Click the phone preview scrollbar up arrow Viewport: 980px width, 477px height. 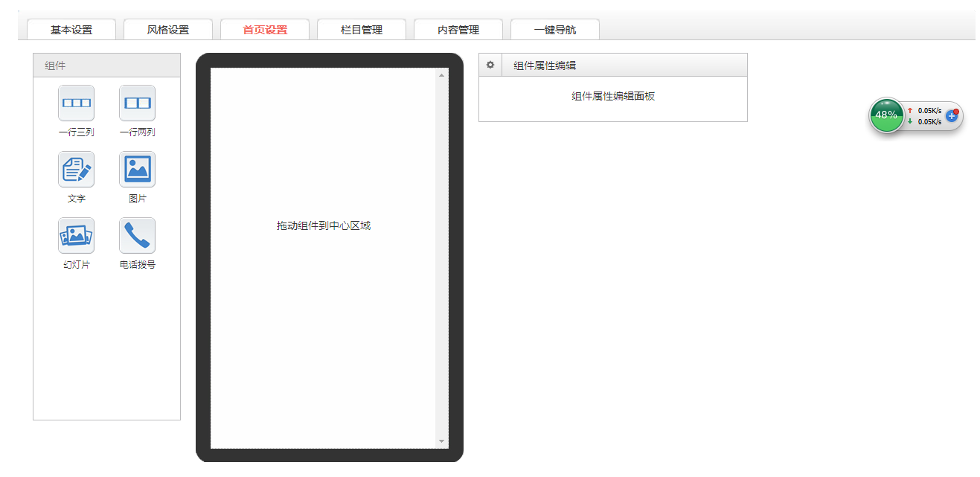click(441, 75)
